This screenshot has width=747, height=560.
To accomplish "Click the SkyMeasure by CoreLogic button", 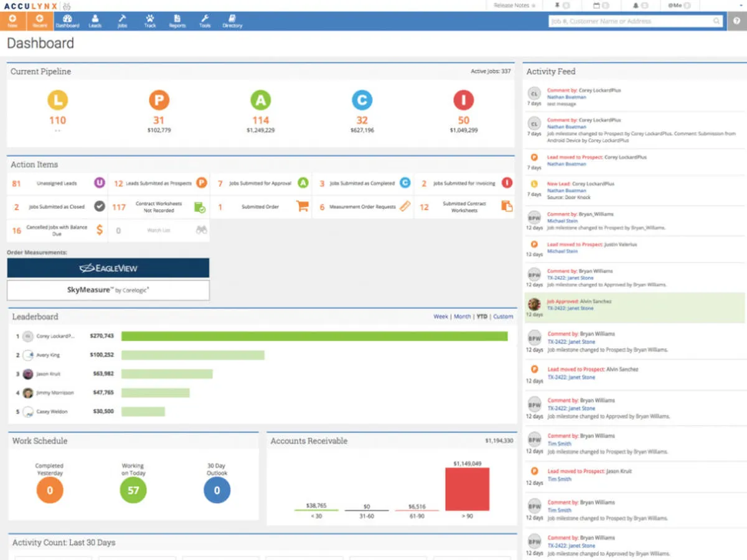I will 108,290.
